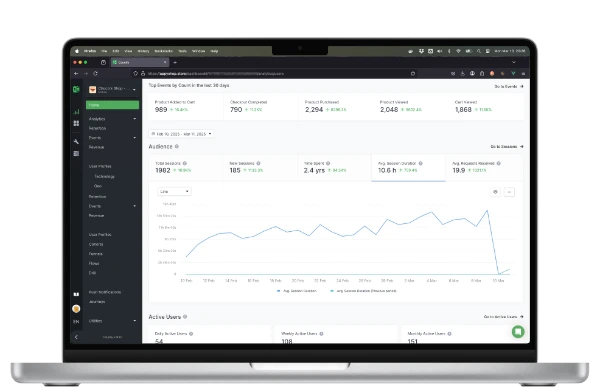Close the Countly browser tab
Screen dimensions: 600x390
pyautogui.click(x=165, y=62)
